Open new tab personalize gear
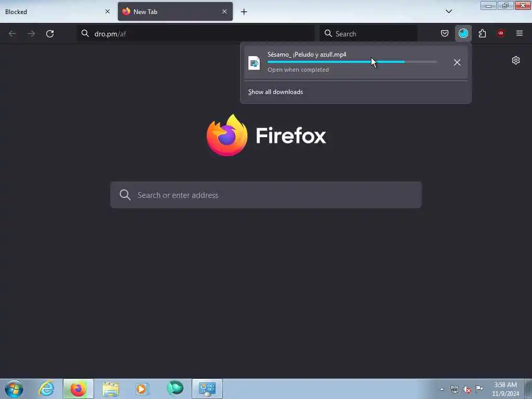This screenshot has width=532, height=399. point(516,60)
